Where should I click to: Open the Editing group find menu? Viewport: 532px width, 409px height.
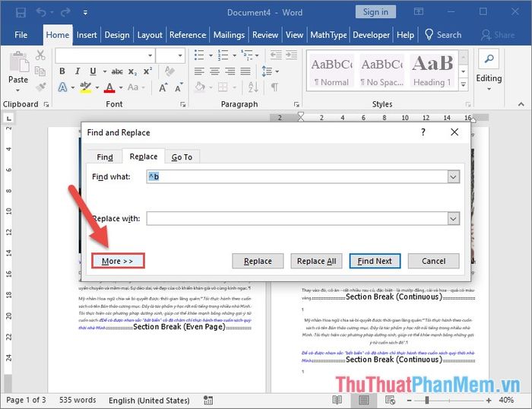pos(489,71)
